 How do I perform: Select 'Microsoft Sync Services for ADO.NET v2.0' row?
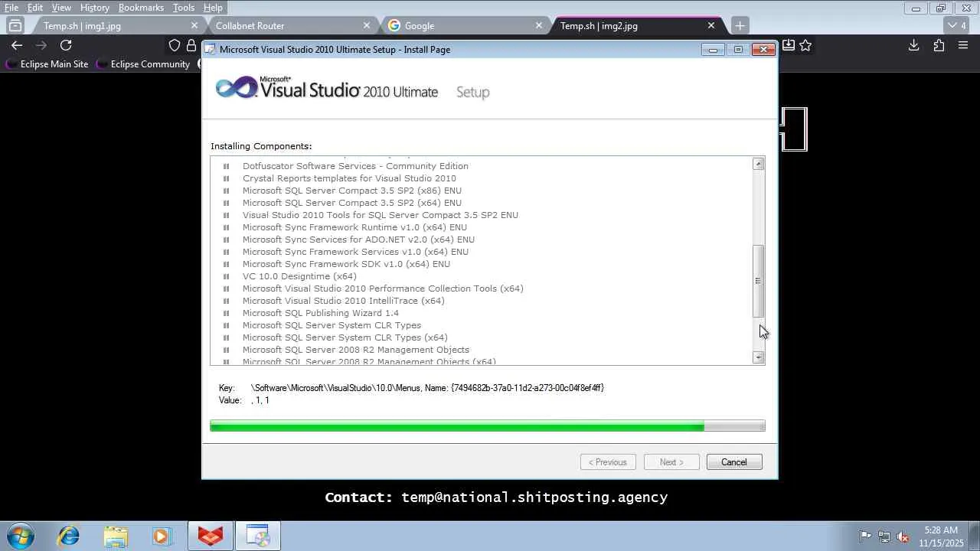358,240
